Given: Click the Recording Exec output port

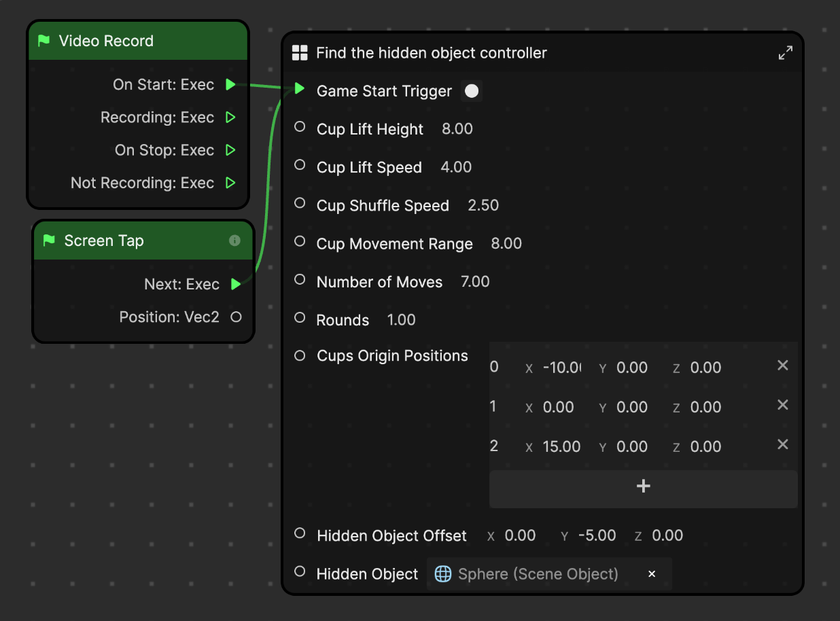Looking at the screenshot, I should tap(230, 118).
